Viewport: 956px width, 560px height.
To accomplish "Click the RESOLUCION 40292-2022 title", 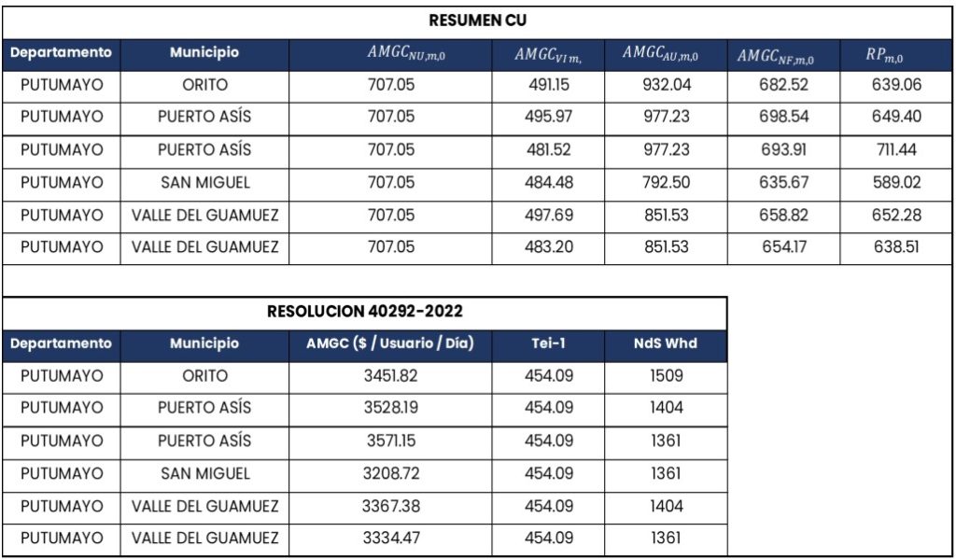I will coord(364,312).
